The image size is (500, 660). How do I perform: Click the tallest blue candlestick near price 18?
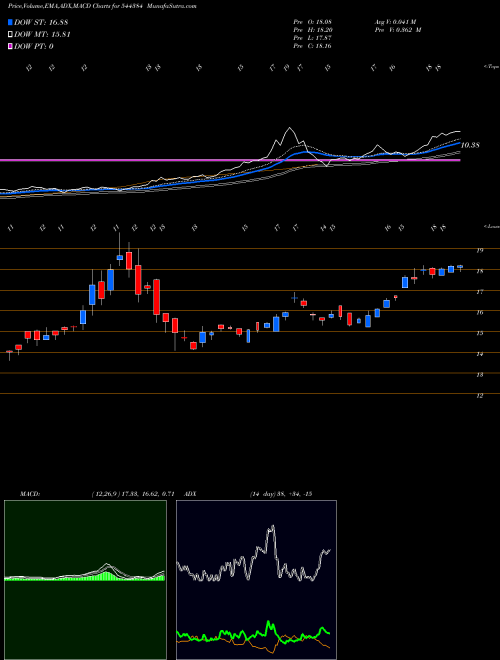coord(111,280)
